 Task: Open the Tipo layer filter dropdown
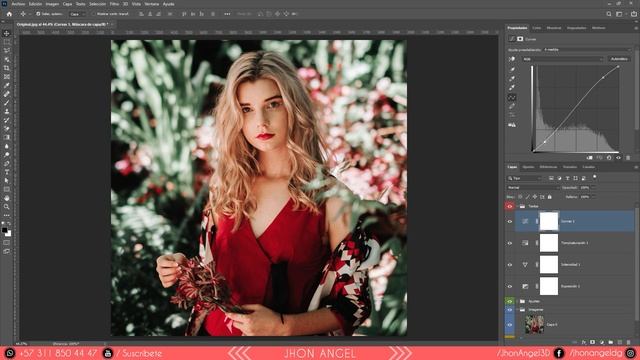click(x=524, y=178)
